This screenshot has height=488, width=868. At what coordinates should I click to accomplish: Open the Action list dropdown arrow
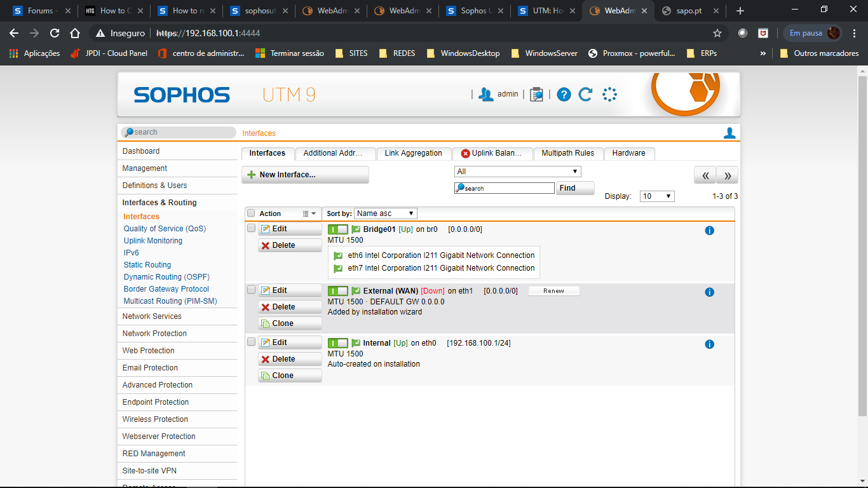309,213
